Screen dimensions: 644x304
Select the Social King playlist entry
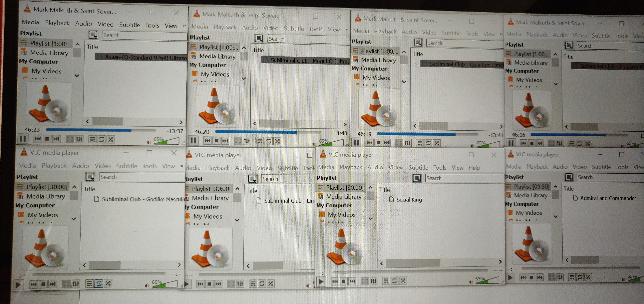point(405,199)
